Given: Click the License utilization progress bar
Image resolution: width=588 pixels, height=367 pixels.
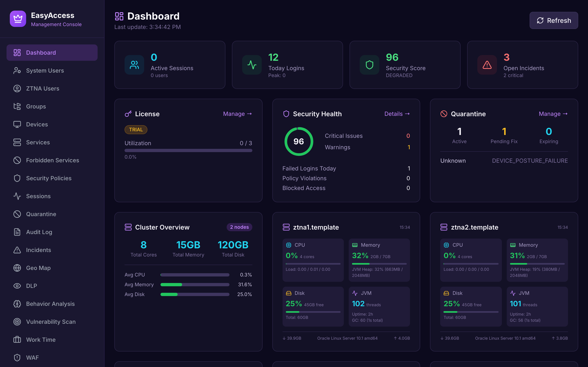Looking at the screenshot, I should 188,150.
